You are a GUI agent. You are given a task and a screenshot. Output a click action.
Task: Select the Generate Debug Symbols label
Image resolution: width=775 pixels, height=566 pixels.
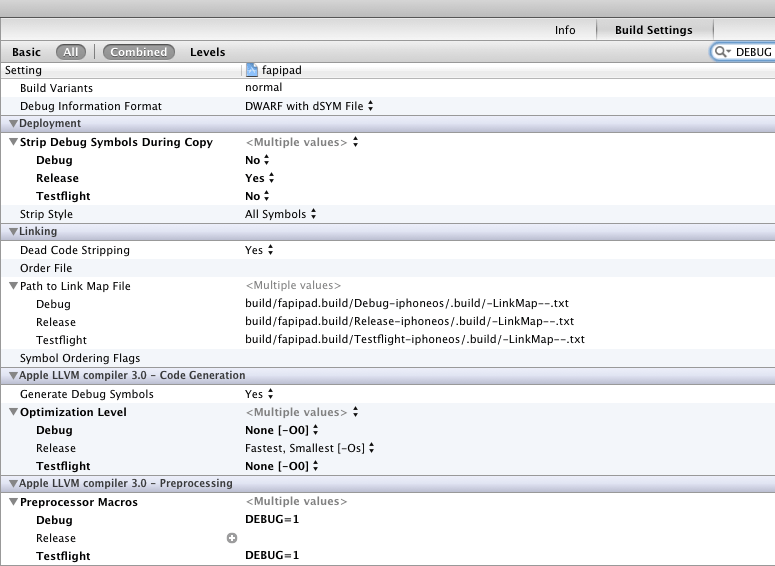(x=86, y=394)
